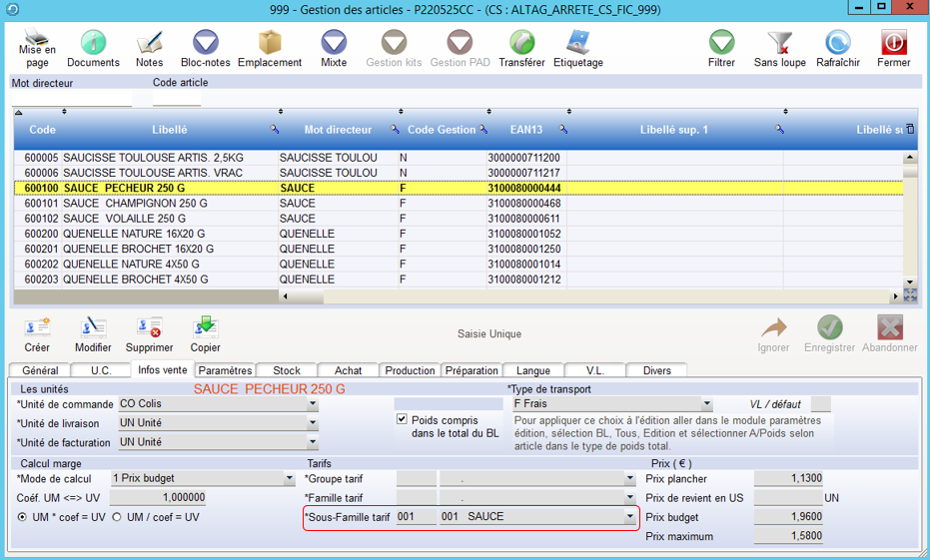Click the horizontal scrollbar of article grid
The image size is (930, 560).
[589, 296]
